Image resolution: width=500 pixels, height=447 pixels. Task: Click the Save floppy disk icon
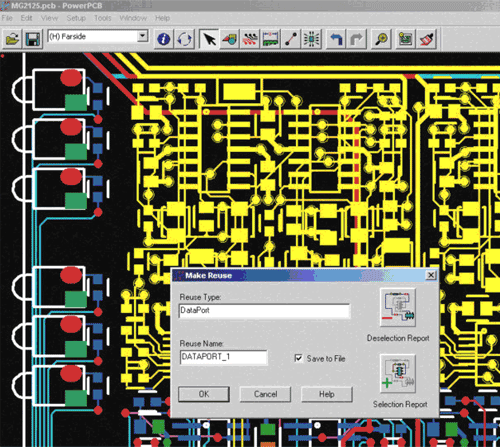[33, 39]
